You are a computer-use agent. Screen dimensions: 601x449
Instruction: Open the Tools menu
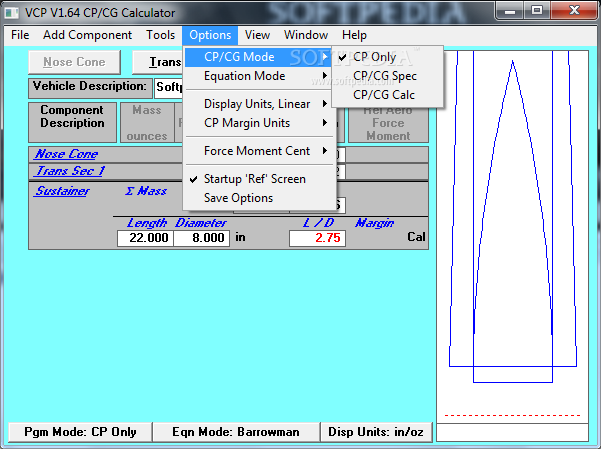point(160,35)
